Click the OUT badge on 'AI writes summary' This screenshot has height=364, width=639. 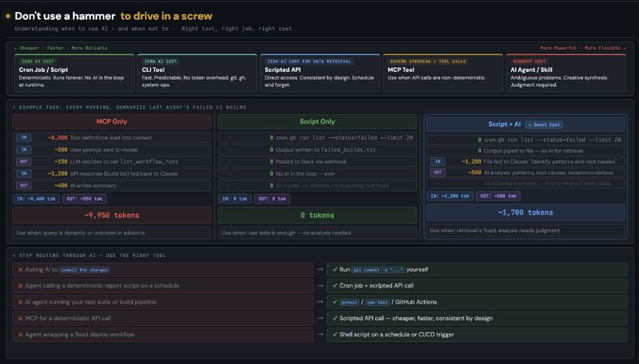pyautogui.click(x=24, y=186)
